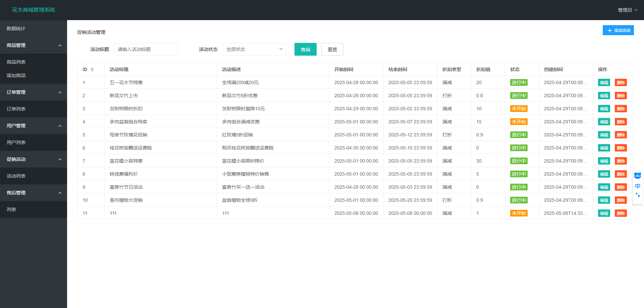Click the 进行中 status of 五一花木节特惠

tap(519, 82)
